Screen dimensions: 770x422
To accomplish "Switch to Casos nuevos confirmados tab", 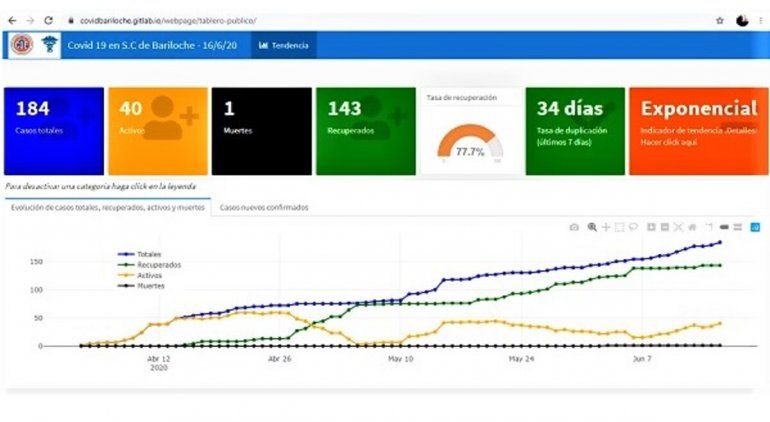I will click(264, 207).
